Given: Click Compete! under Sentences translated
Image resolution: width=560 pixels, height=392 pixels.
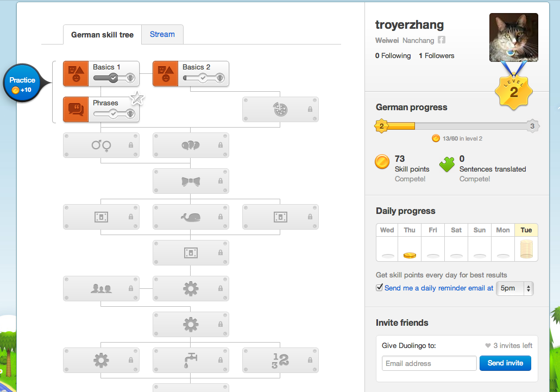Looking at the screenshot, I should (475, 179).
